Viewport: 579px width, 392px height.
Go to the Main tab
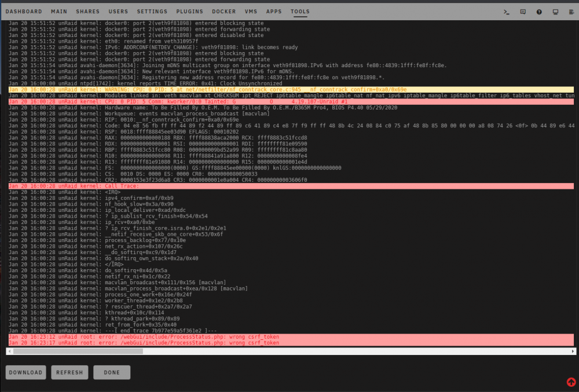[x=59, y=12]
